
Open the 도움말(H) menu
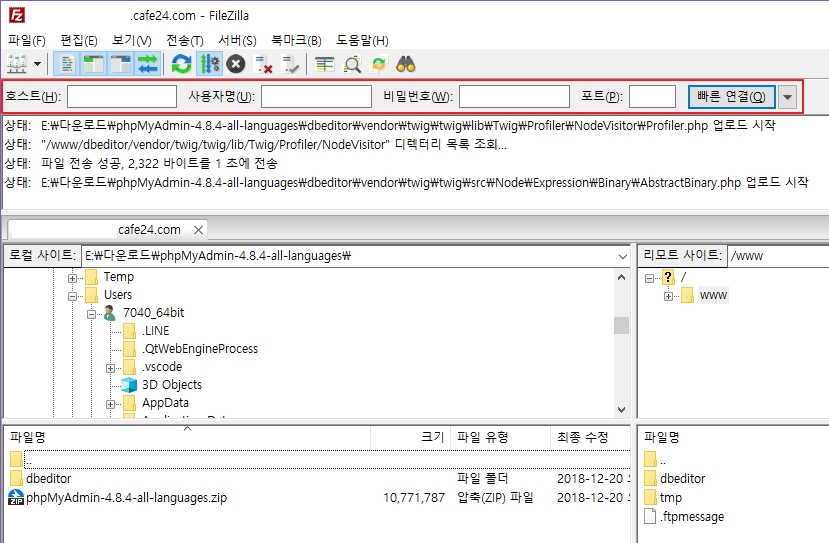pos(362,40)
